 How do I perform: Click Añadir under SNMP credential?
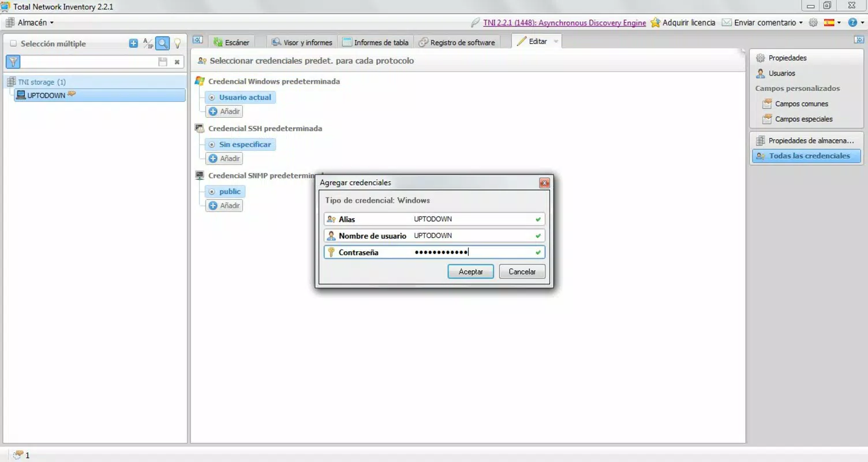pos(225,206)
